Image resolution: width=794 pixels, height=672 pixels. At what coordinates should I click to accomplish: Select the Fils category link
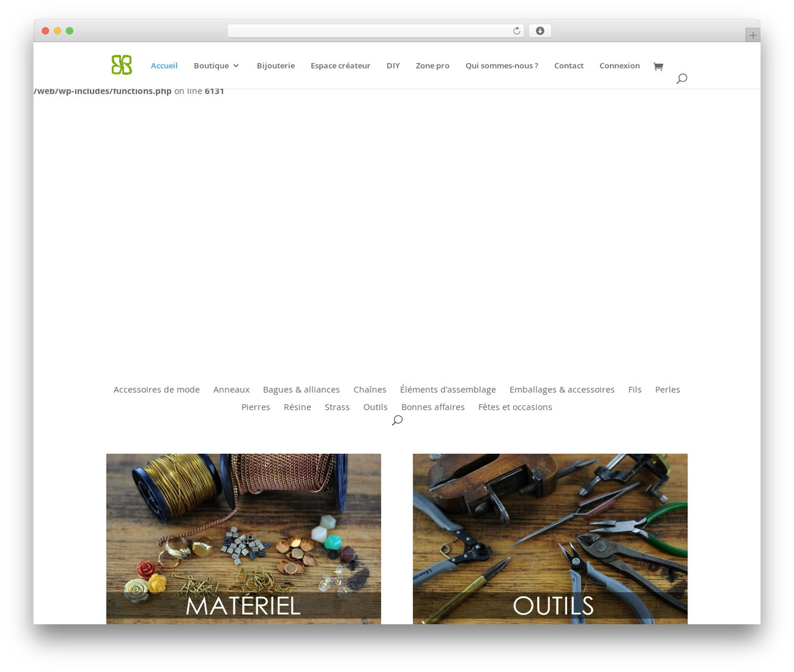[x=635, y=389]
